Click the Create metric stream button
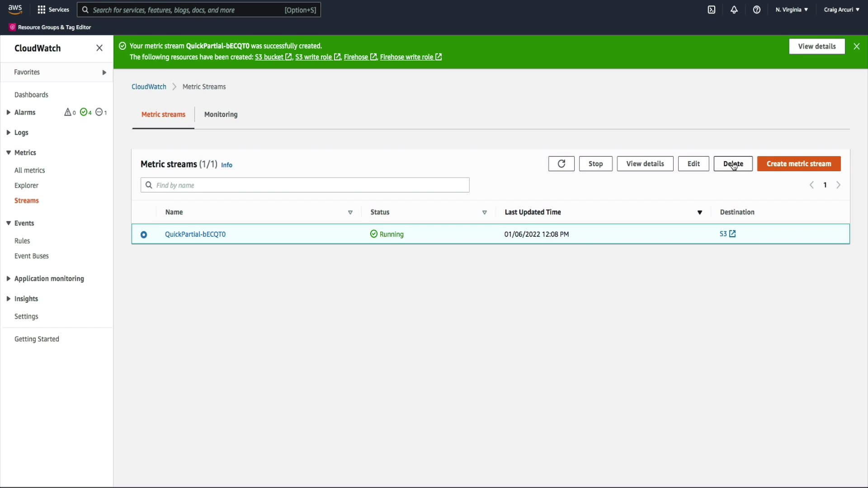Viewport: 868px width, 488px height. [798, 164]
